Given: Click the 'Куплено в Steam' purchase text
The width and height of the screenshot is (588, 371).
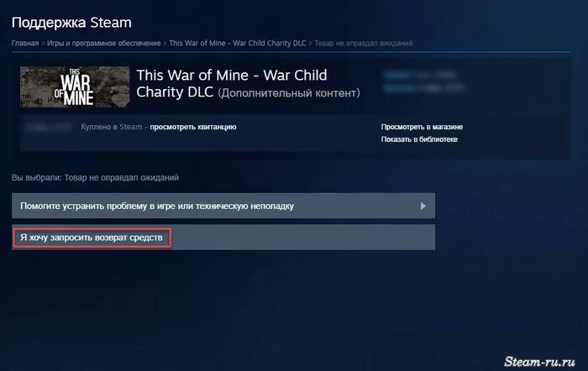Looking at the screenshot, I should tap(112, 127).
